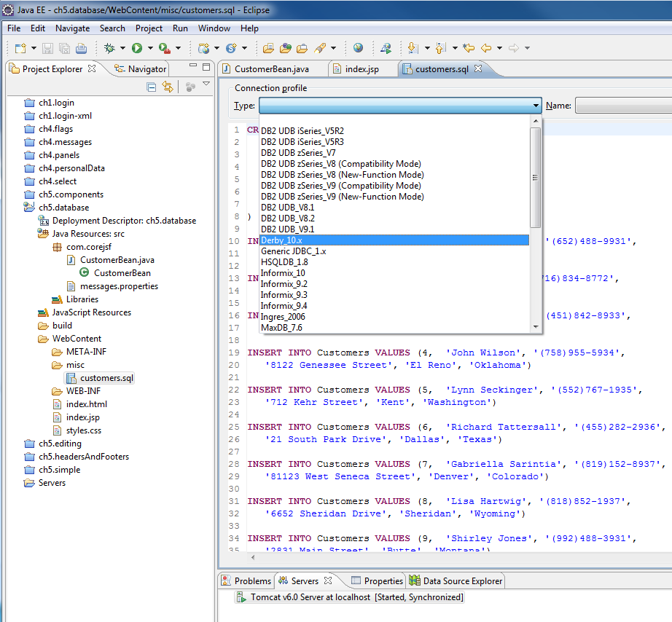The width and height of the screenshot is (672, 622).
Task: Start debugging with the bug icon
Action: pos(110,48)
